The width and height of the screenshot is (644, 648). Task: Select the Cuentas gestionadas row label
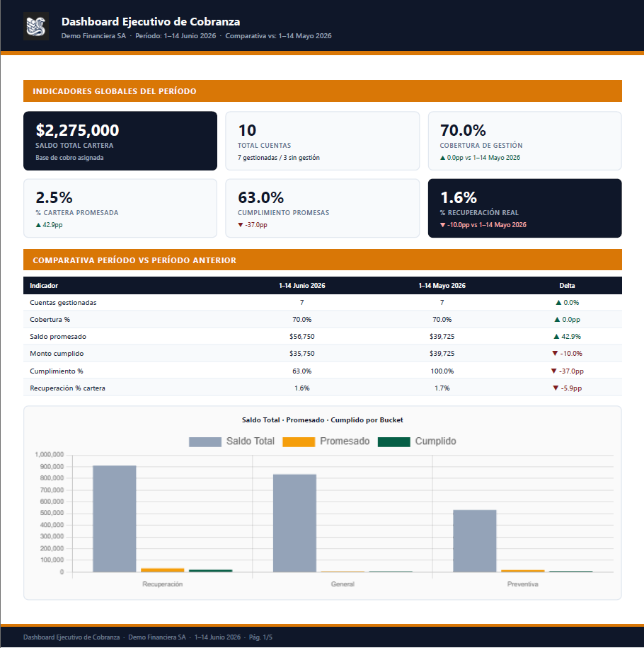63,303
